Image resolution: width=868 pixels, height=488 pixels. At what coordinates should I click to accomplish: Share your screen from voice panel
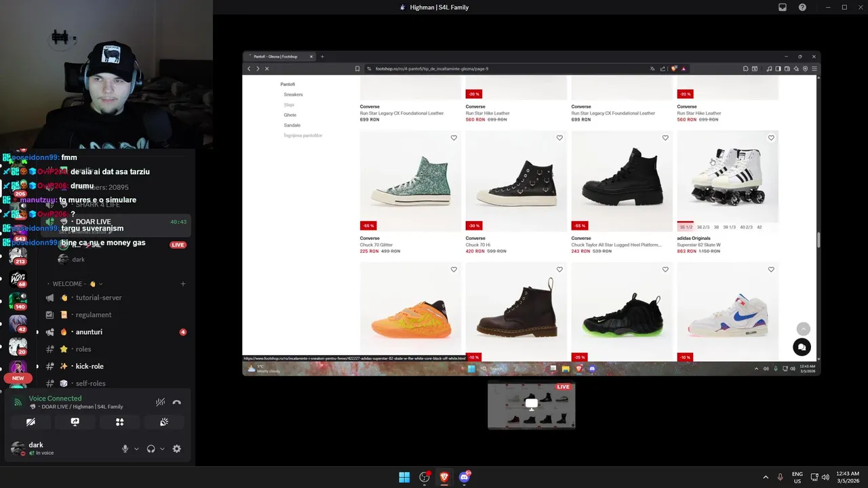75,422
